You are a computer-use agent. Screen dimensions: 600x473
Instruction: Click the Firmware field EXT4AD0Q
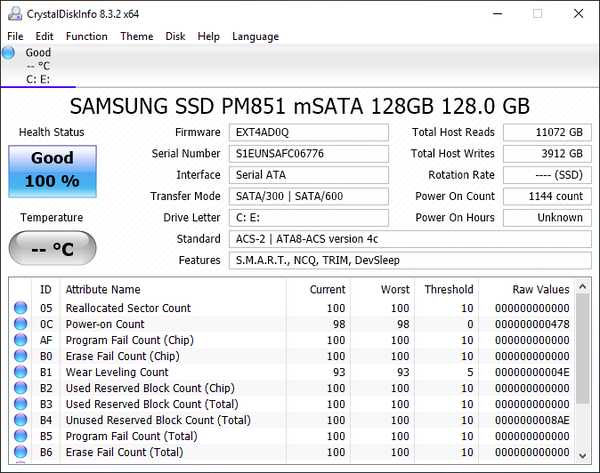click(x=309, y=132)
